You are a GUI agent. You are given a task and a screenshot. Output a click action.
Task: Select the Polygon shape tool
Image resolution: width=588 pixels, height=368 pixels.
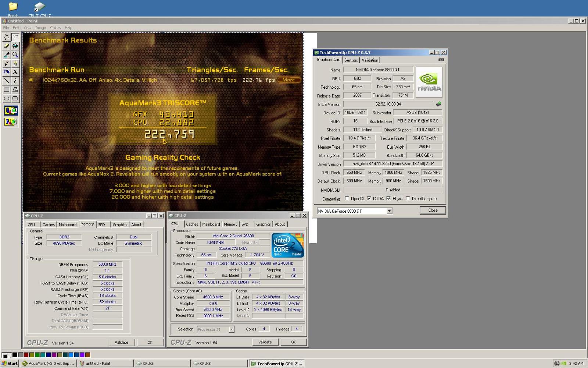pos(15,89)
